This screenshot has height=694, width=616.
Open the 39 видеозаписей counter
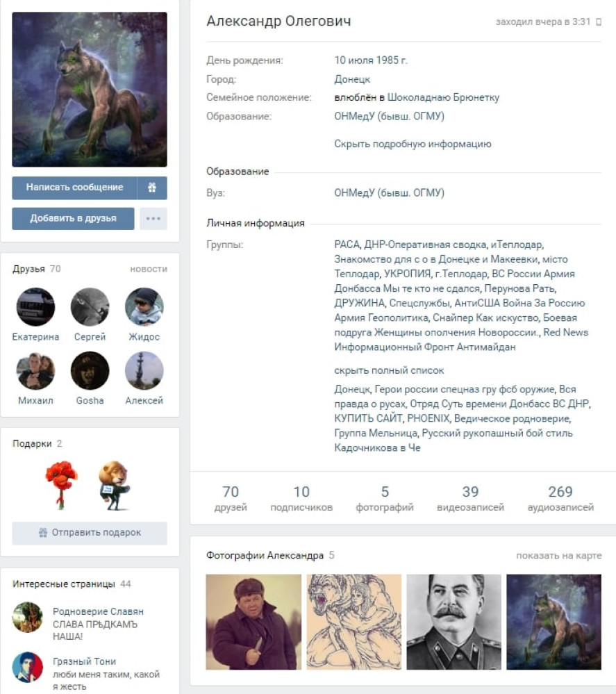click(470, 498)
